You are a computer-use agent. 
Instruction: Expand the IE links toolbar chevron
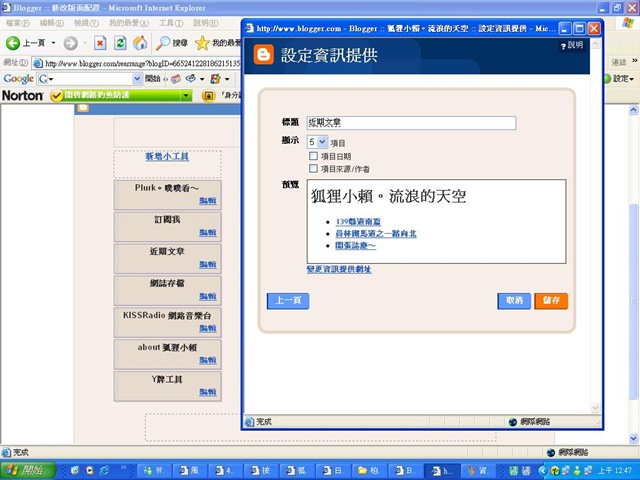(x=635, y=61)
